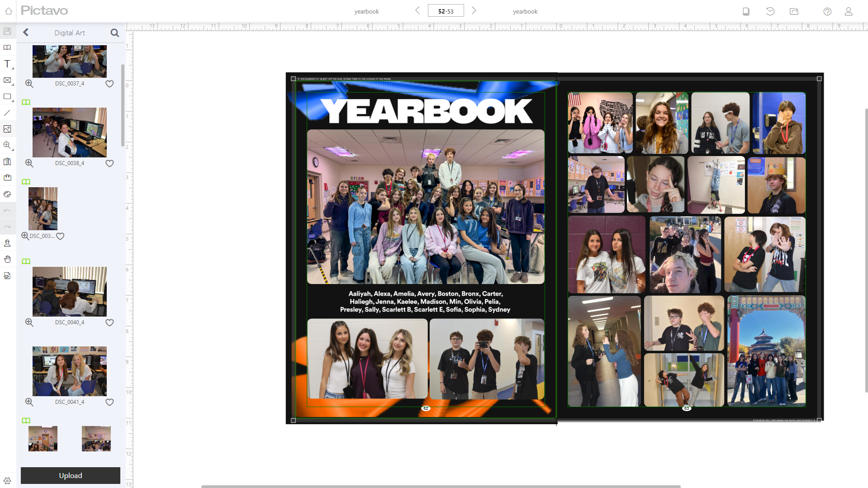Viewport: 868px width, 488px height.
Task: Search the Digital Art folder
Action: pos(114,33)
